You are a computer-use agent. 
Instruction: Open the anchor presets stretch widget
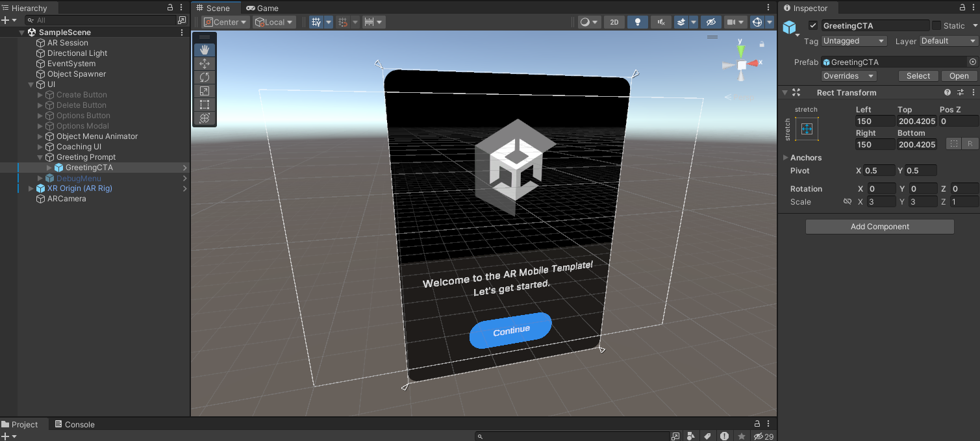pyautogui.click(x=807, y=129)
